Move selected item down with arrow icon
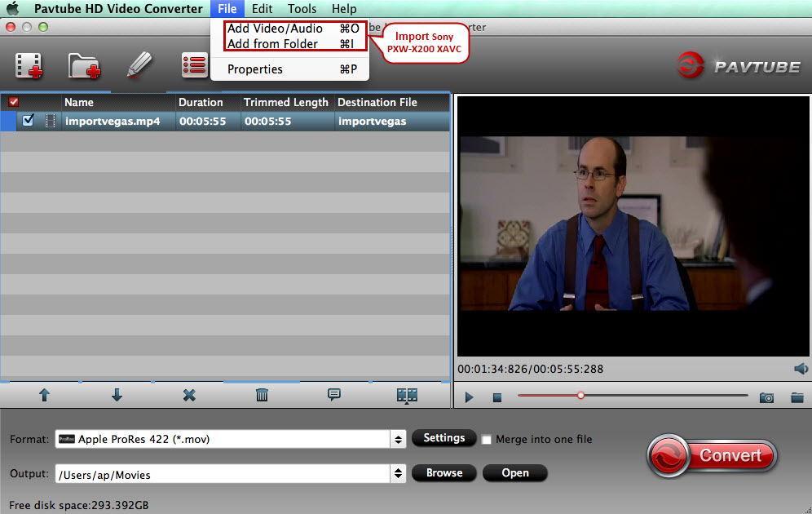 pos(117,396)
